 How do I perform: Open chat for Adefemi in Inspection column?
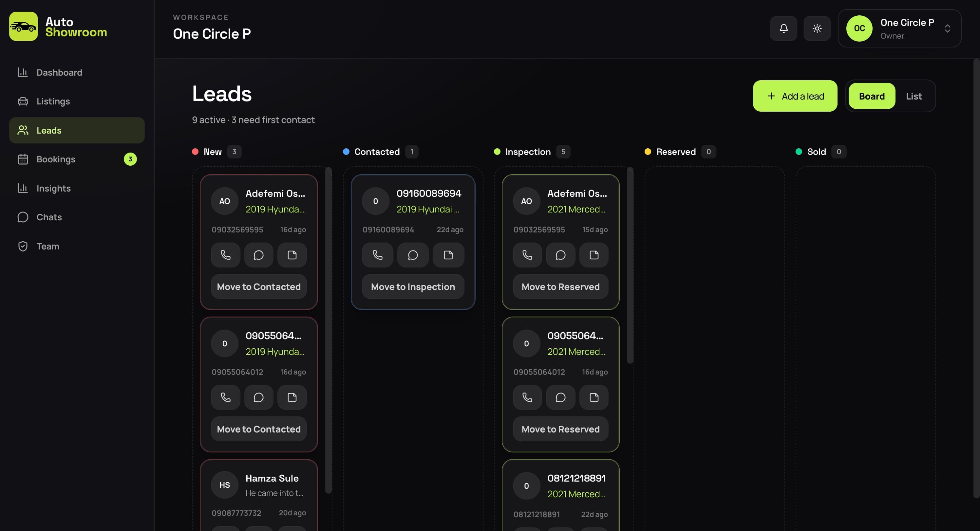[x=560, y=255]
